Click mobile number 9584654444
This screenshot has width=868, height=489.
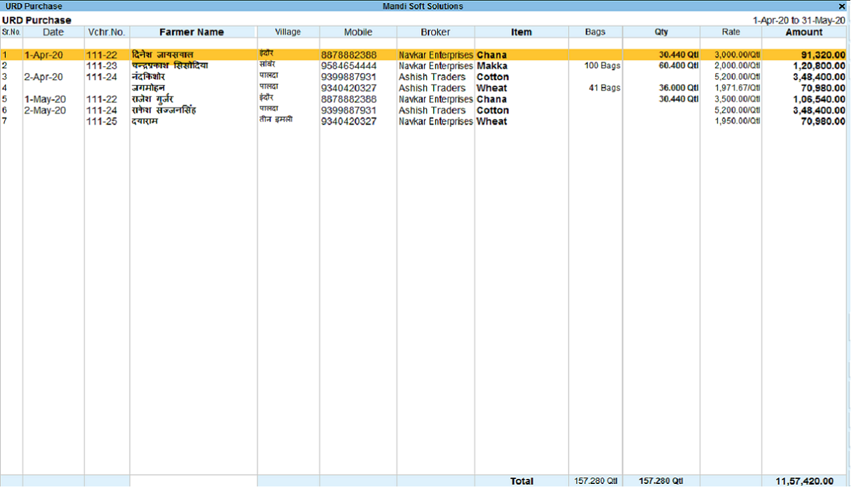coord(348,66)
